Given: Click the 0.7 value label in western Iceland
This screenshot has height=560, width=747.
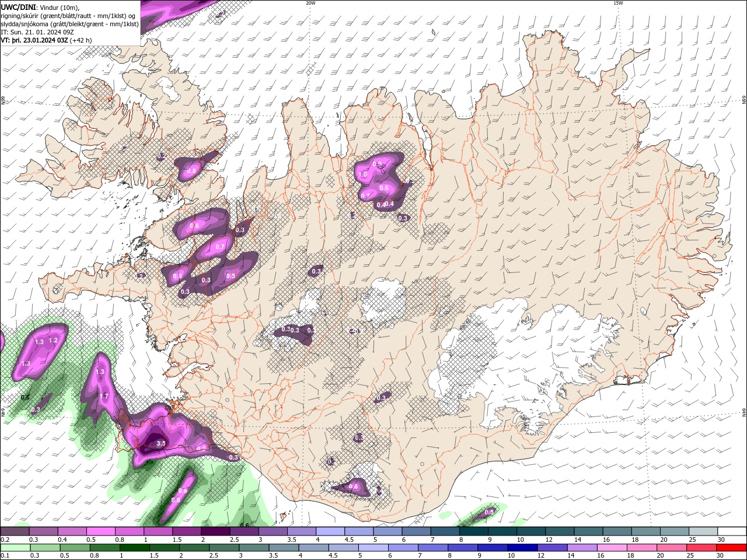Looking at the screenshot, I should [x=220, y=247].
